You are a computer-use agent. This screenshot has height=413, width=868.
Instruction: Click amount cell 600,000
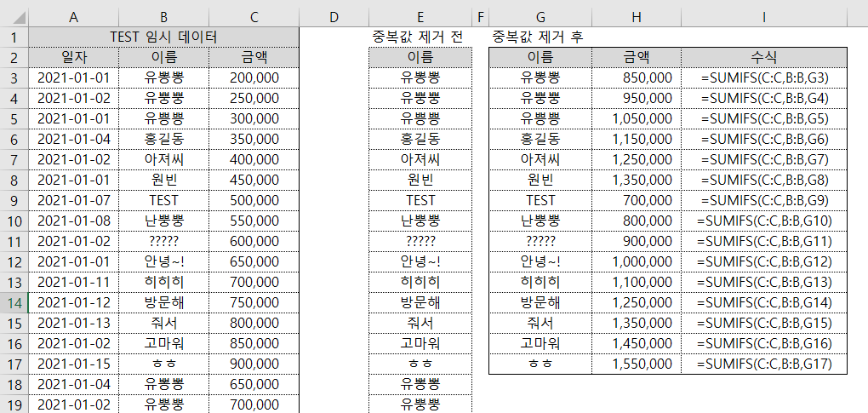pos(254,241)
